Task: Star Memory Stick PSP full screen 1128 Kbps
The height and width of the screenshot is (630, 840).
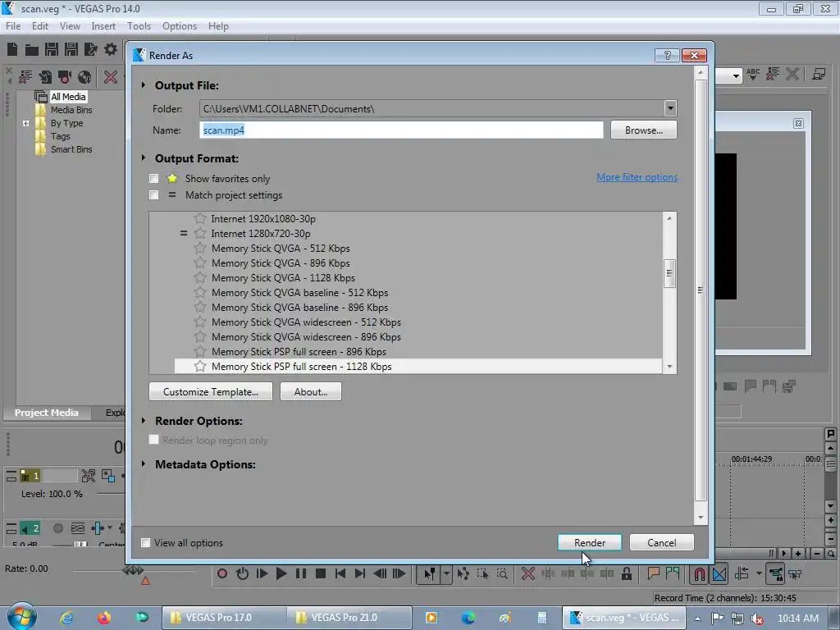Action: pyautogui.click(x=200, y=367)
